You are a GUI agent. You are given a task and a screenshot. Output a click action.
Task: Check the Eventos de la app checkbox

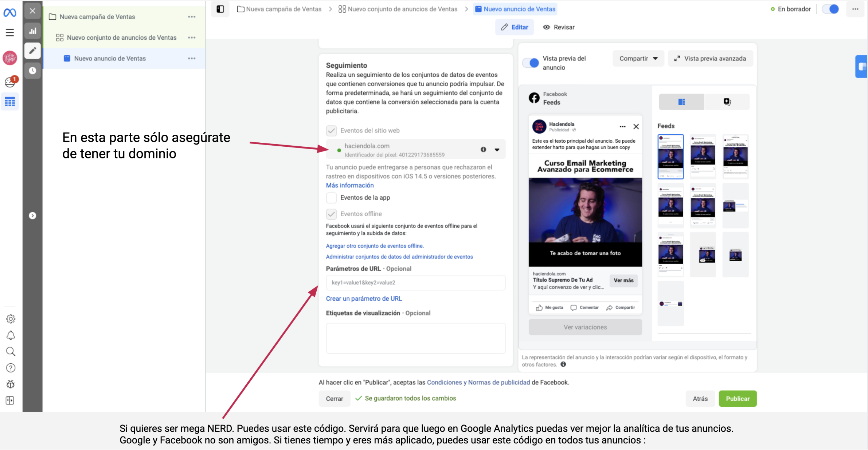point(331,198)
